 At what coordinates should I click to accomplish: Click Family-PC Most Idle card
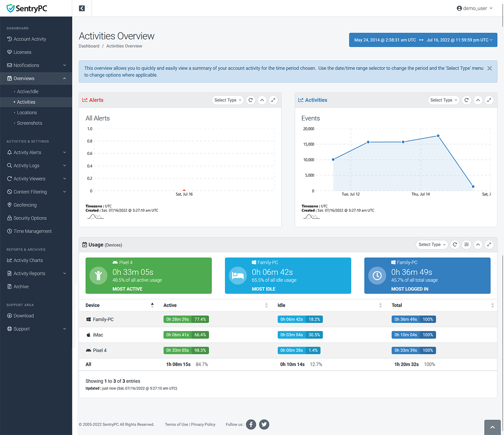[x=288, y=276]
